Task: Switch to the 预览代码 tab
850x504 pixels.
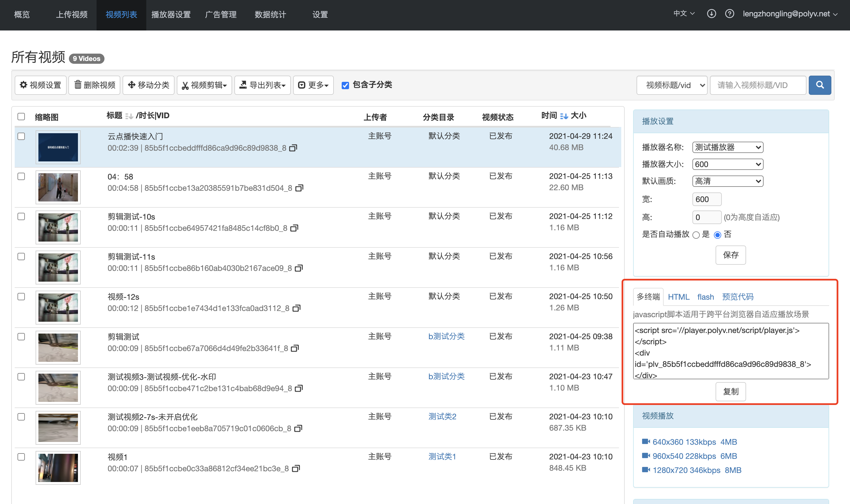Action: pos(738,297)
